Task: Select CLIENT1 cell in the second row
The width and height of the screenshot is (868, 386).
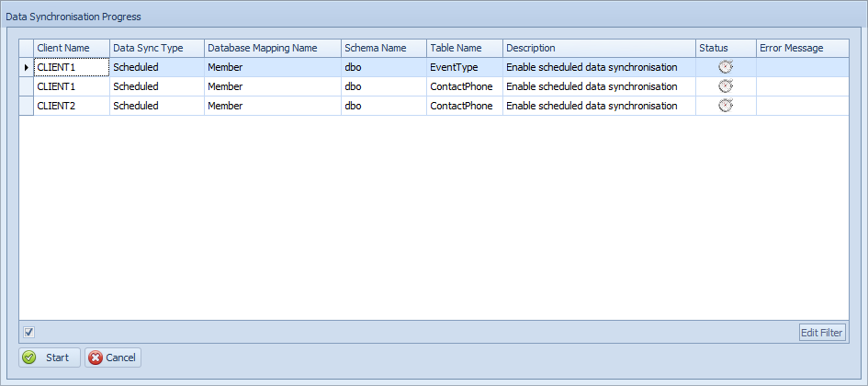Action: pyautogui.click(x=72, y=86)
